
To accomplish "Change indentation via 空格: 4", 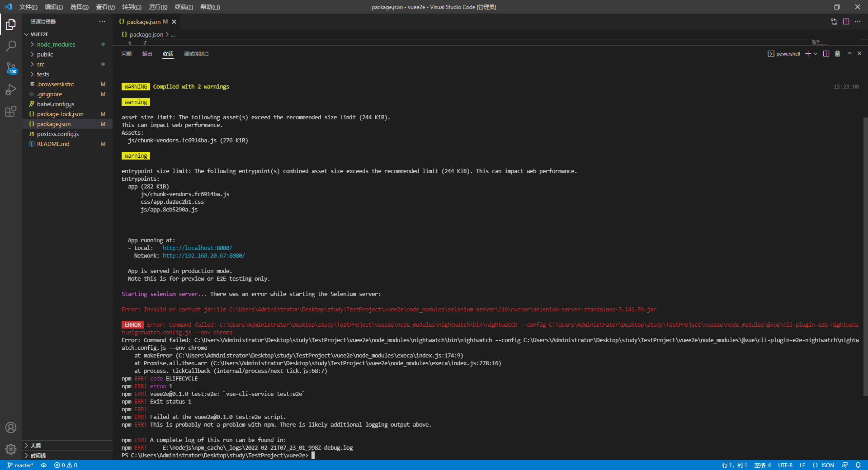I will point(763,465).
